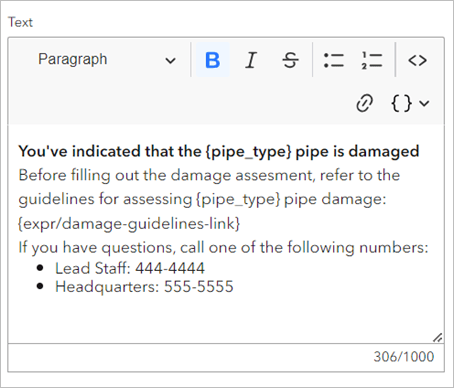454x388 pixels.
Task: Apply strikethrough formatting
Action: (x=290, y=60)
